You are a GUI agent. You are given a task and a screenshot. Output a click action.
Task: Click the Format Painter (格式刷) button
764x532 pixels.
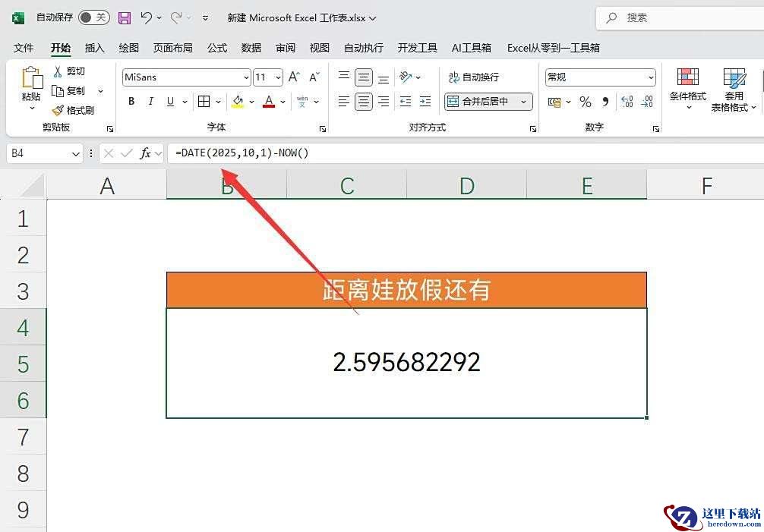[x=73, y=110]
